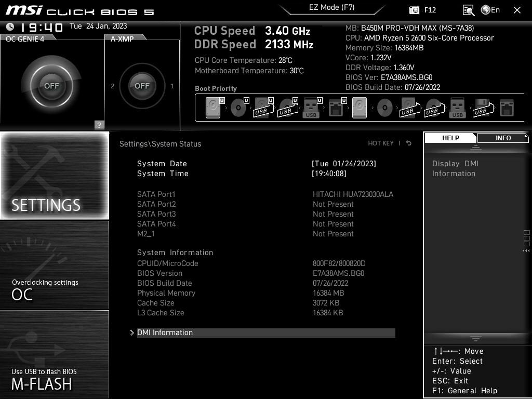Open the M-FLASH BIOS flashing tile

pos(55,354)
